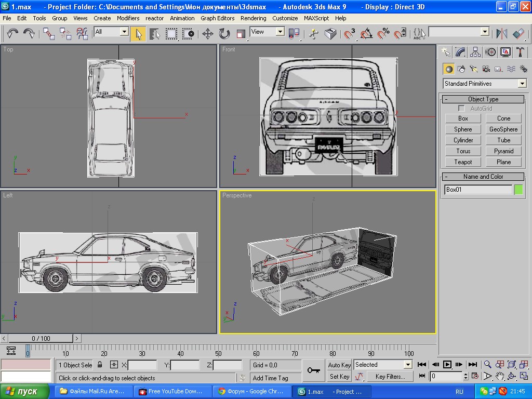This screenshot has width=532, height=399.
Task: Select the Select and Link tool
Action: click(x=48, y=34)
